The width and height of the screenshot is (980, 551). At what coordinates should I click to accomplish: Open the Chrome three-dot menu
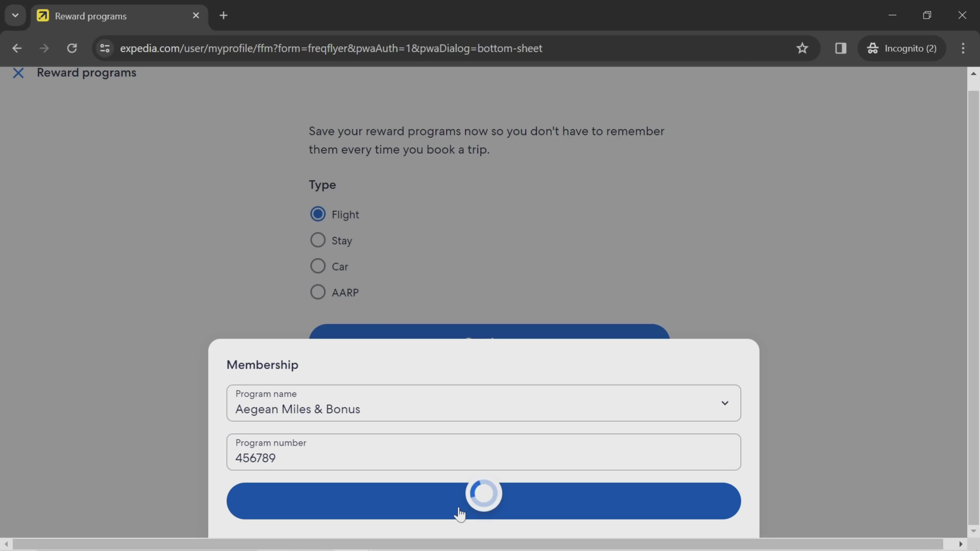point(963,48)
